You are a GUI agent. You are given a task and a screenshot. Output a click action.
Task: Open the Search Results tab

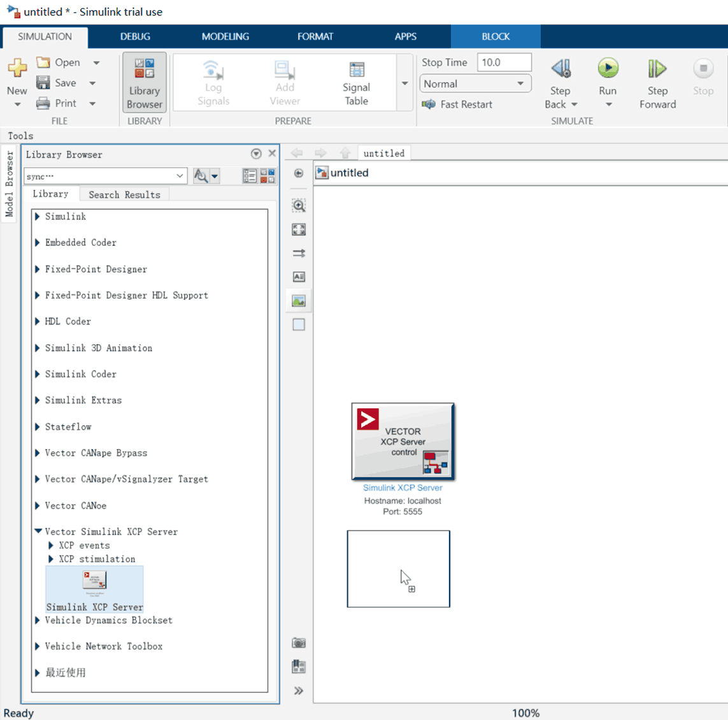tap(124, 195)
